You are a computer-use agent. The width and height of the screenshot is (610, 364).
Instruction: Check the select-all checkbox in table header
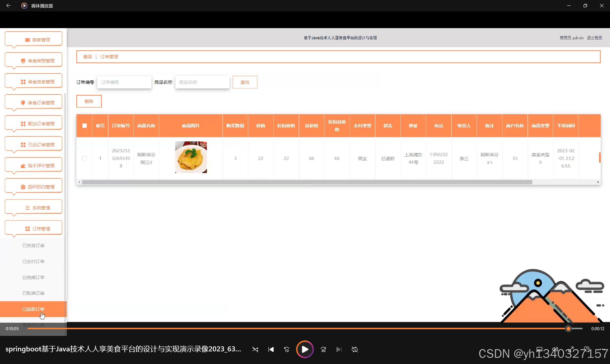pos(84,126)
